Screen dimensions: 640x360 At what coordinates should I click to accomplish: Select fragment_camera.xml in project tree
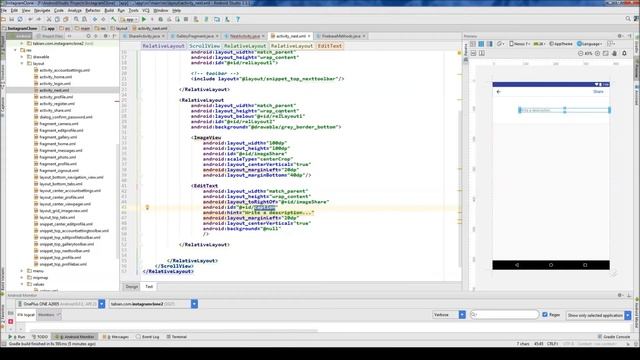[x=59, y=124]
